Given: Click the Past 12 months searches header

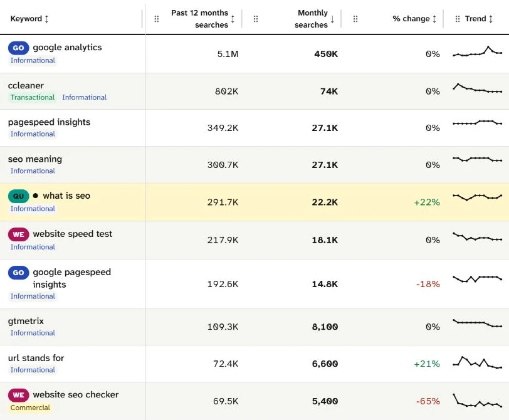Looking at the screenshot, I should point(199,19).
